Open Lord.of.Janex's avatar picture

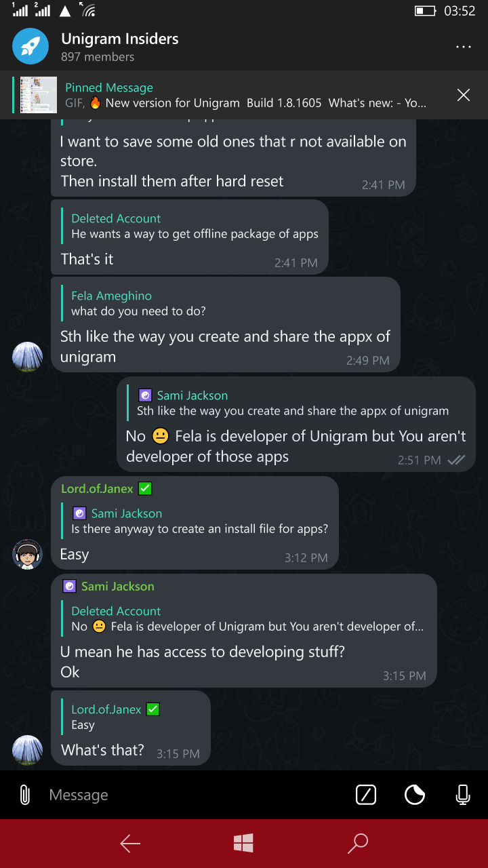(x=27, y=554)
